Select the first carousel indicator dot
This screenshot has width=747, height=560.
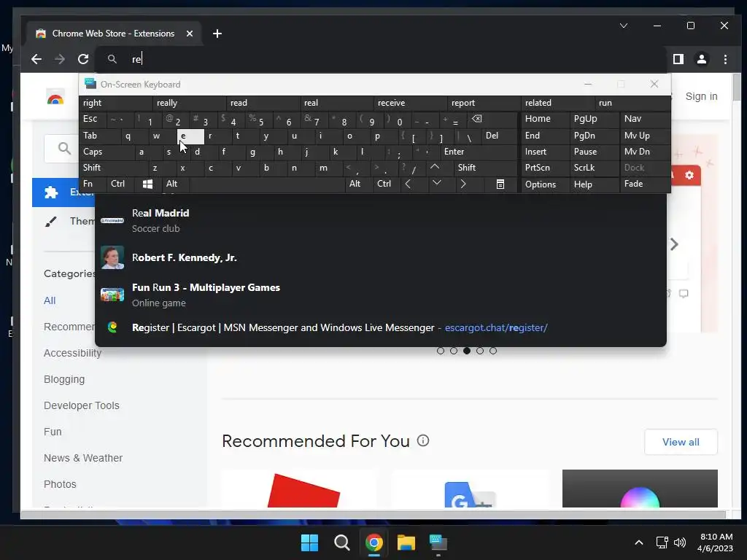pyautogui.click(x=440, y=351)
